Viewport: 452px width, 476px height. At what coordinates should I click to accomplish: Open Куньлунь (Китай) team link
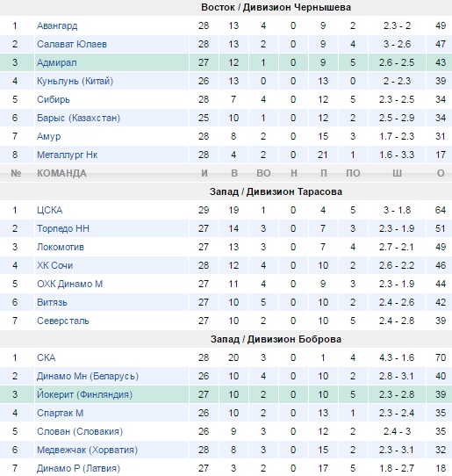(x=75, y=81)
